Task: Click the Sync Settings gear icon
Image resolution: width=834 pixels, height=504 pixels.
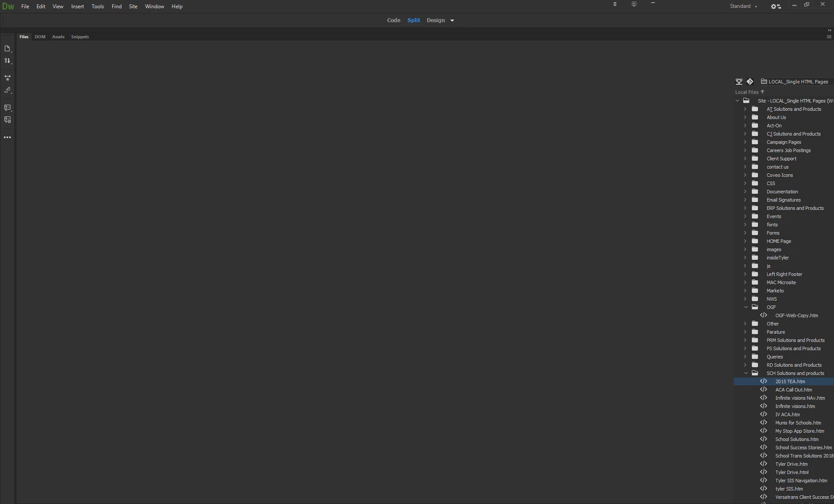Action: click(776, 7)
